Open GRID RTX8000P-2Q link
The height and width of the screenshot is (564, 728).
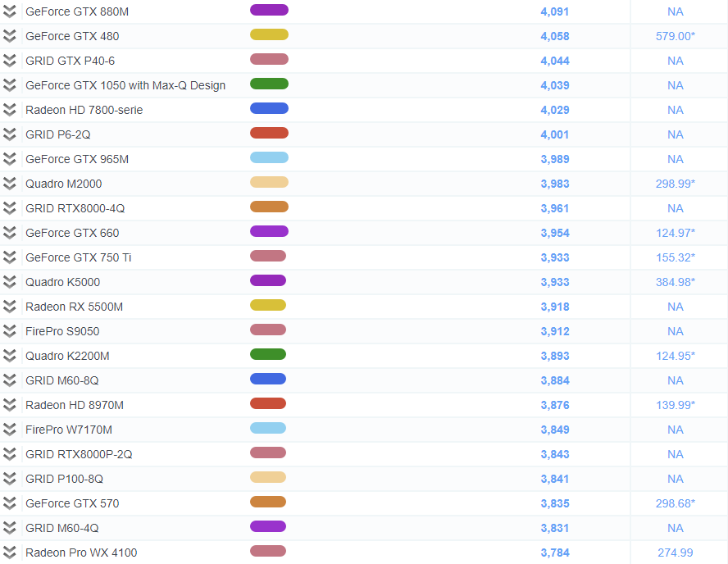click(79, 454)
